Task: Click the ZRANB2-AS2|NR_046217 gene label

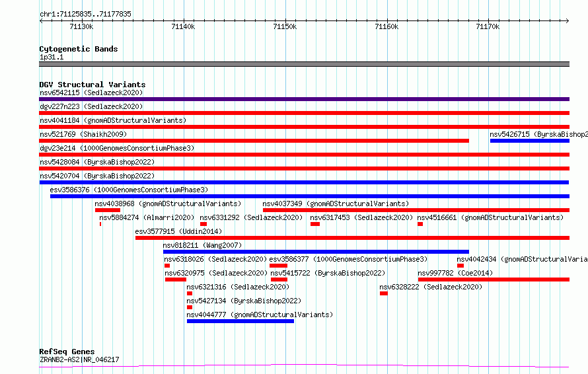Action: point(79,359)
